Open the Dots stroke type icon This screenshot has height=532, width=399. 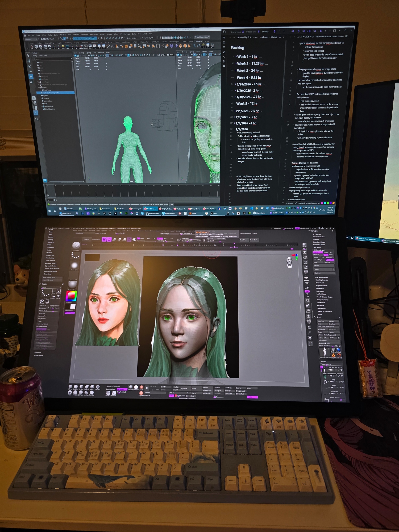click(x=75, y=256)
